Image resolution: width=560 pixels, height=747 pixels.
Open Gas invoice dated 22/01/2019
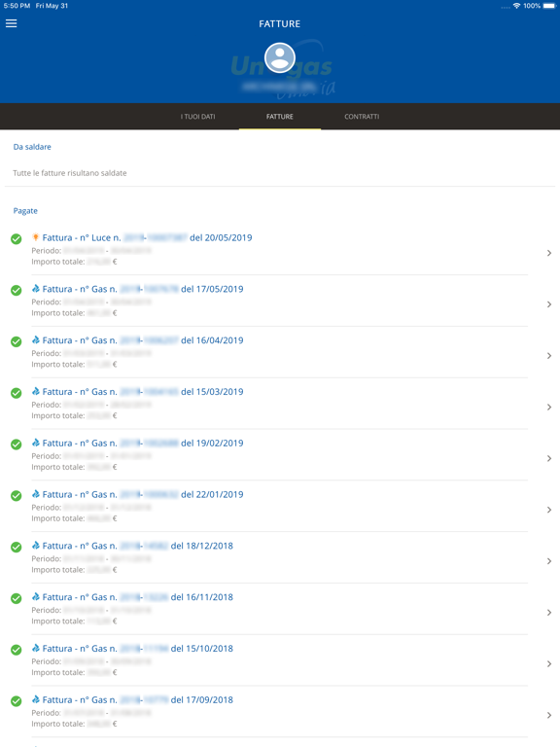tap(280, 507)
